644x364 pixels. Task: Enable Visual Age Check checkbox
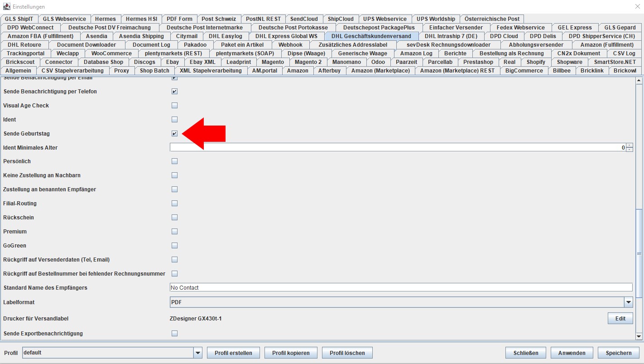pos(174,106)
